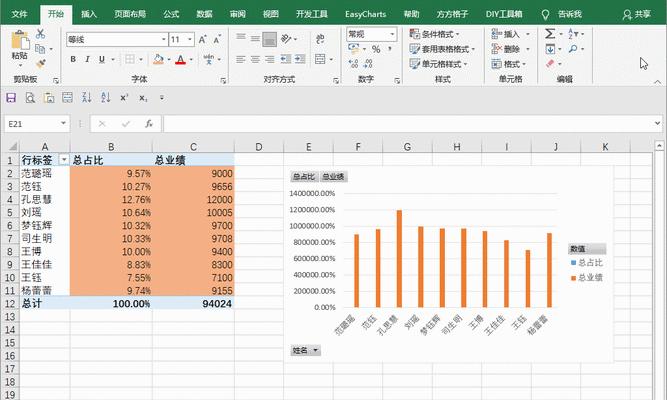667x400 pixels.
Task: Toggle align left
Action: coord(241,59)
